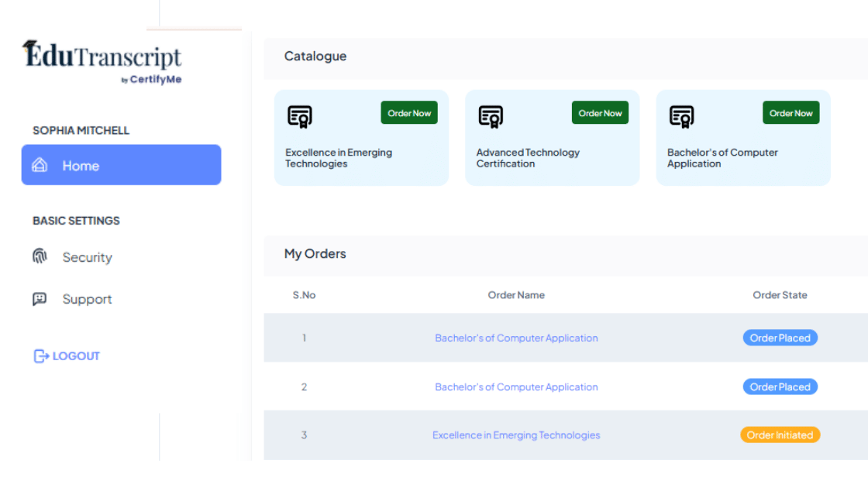The height and width of the screenshot is (488, 868).
Task: Click the Order Initiated status badge
Action: (x=780, y=435)
